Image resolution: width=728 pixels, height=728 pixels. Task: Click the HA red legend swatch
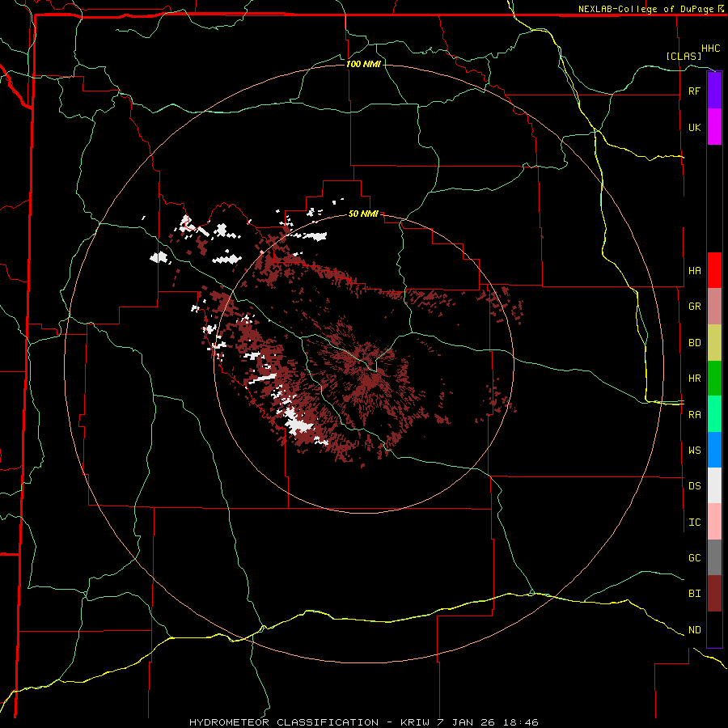click(x=714, y=270)
